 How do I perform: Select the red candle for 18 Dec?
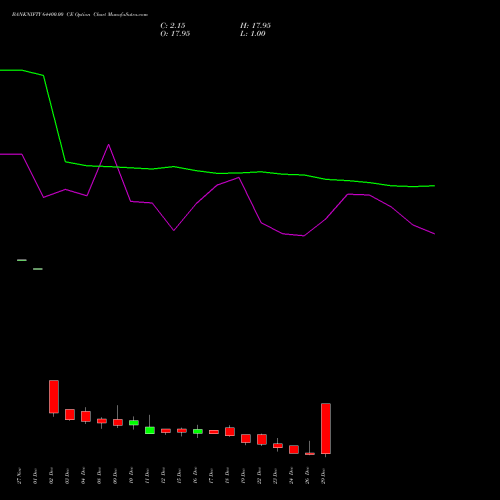(x=230, y=432)
